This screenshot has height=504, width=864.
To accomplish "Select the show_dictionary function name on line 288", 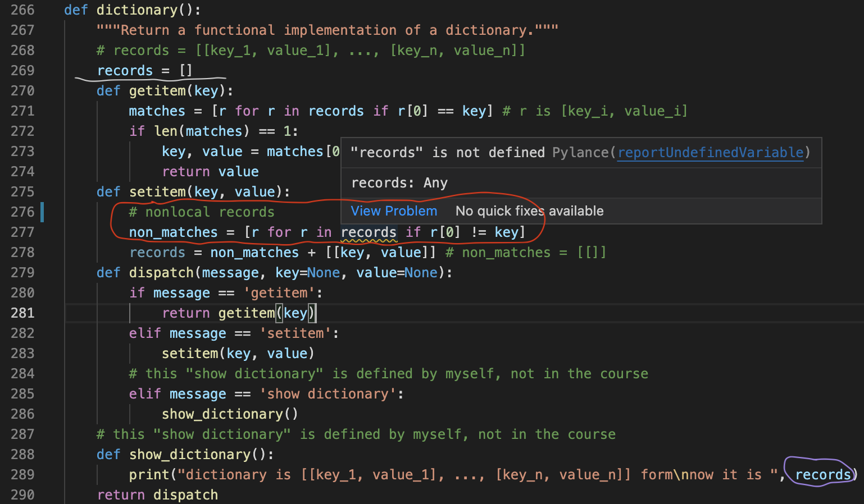I will pos(191,454).
